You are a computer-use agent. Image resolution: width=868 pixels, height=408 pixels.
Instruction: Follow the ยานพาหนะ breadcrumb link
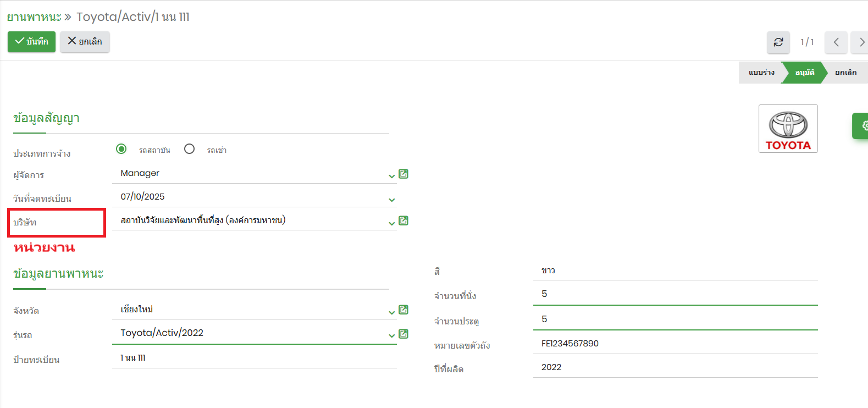click(x=34, y=17)
